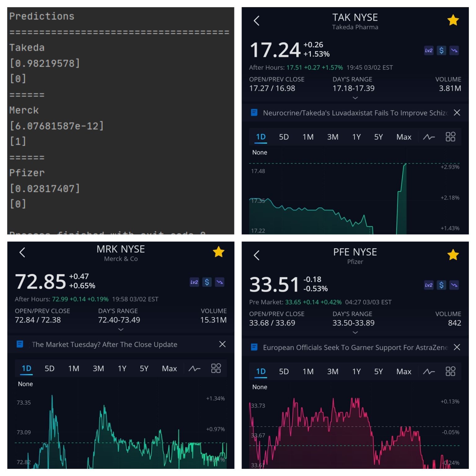Toggle the favorite star for Pfizer
476x476 pixels.
point(453,255)
